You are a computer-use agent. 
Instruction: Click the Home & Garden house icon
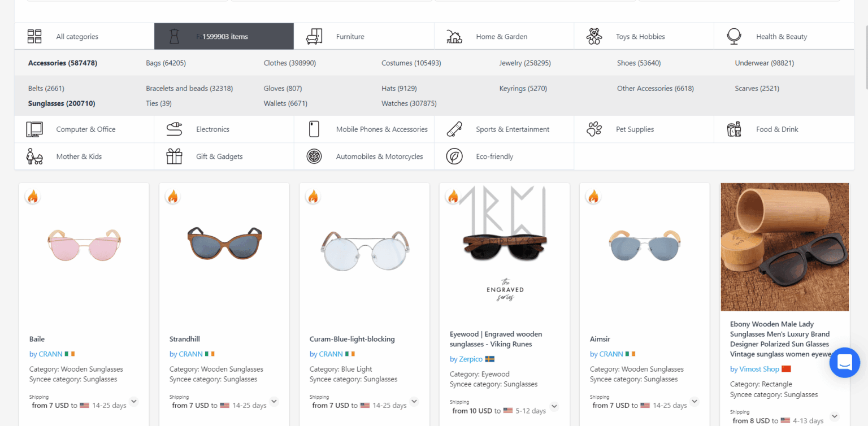pyautogui.click(x=454, y=36)
